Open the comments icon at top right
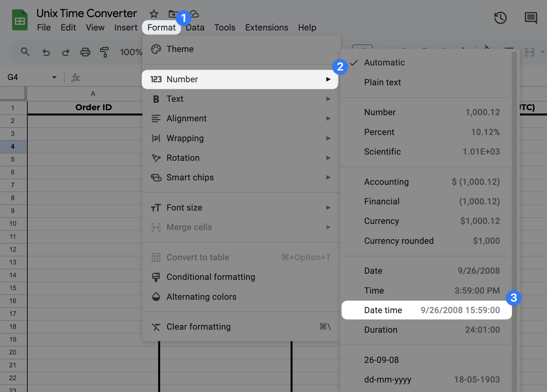This screenshot has height=392, width=547. (530, 18)
